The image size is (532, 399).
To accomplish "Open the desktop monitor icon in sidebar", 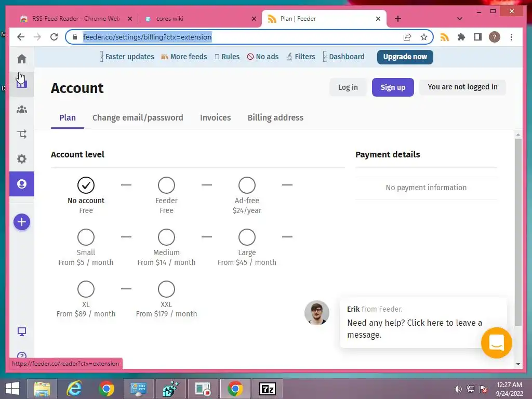I will click(22, 331).
